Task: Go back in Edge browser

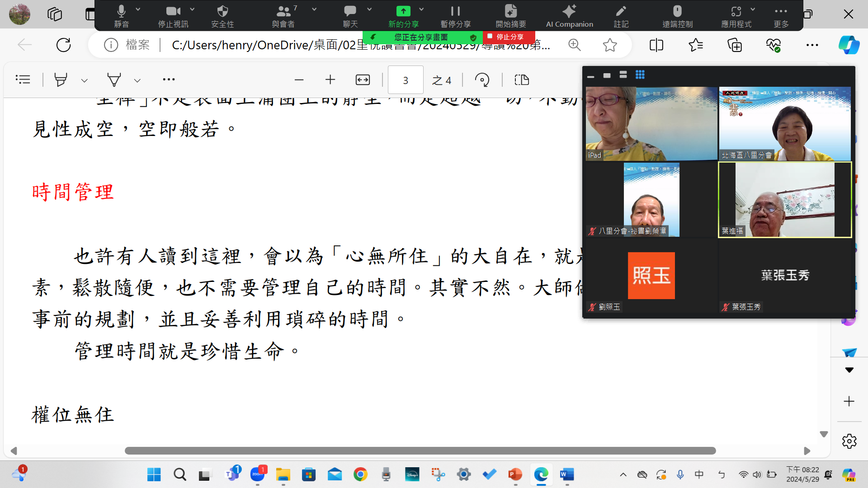Action: click(x=24, y=45)
